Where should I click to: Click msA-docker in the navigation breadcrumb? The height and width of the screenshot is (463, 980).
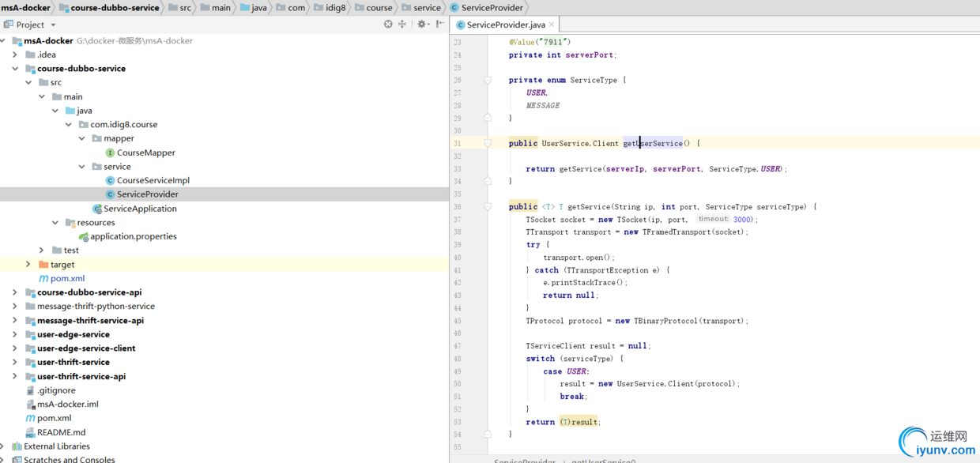click(27, 8)
